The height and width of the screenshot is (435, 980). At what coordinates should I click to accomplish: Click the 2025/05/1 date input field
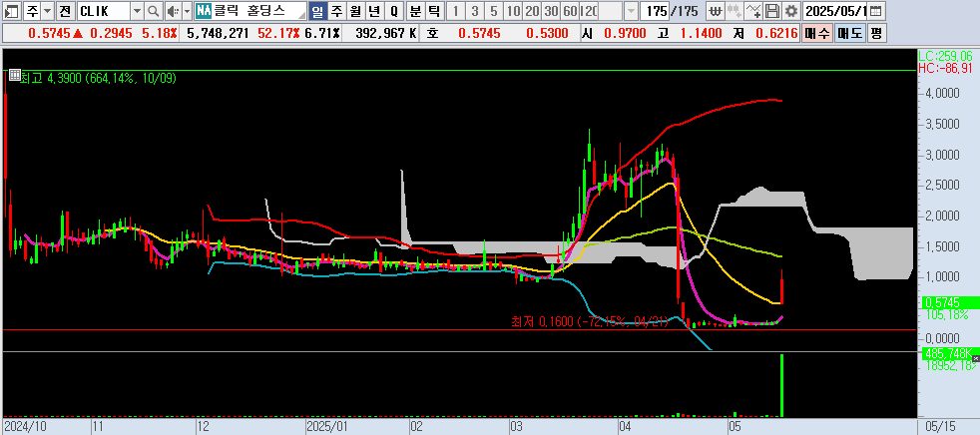click(x=835, y=11)
